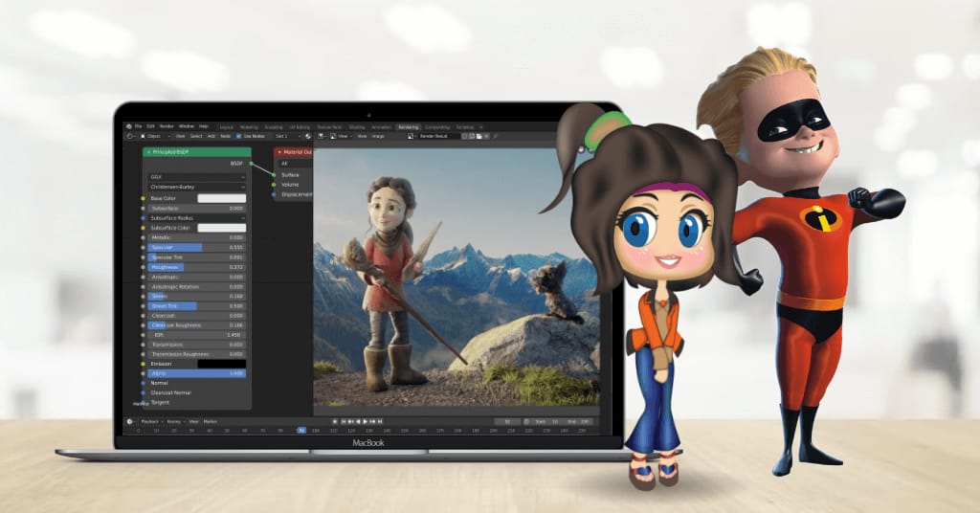Expand the Subsurface Radius dropdown
Viewport: 980px width, 513px height.
point(196,217)
